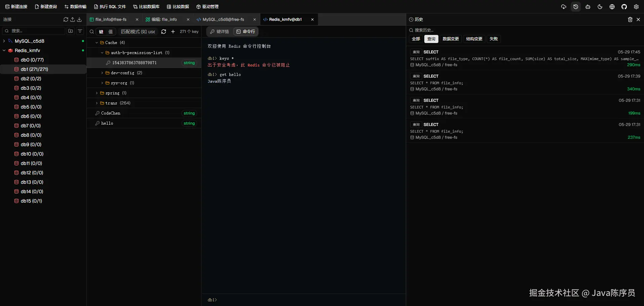Image resolution: width=644 pixels, height=306 pixels.
Task: Click the cloud download icon in top toolbar
Action: tap(564, 7)
